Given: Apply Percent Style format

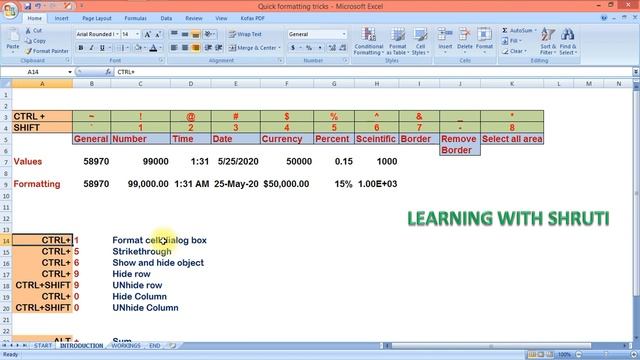Looking at the screenshot, I should [309, 48].
